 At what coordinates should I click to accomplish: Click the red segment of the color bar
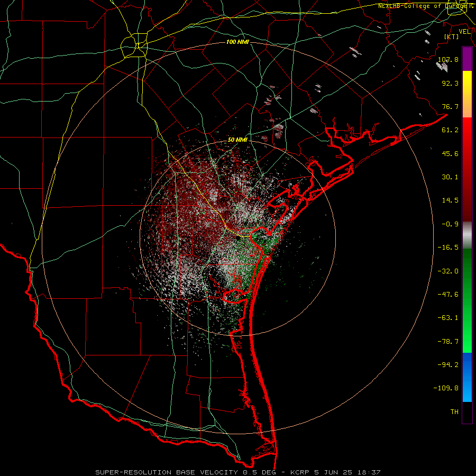[x=467, y=169]
